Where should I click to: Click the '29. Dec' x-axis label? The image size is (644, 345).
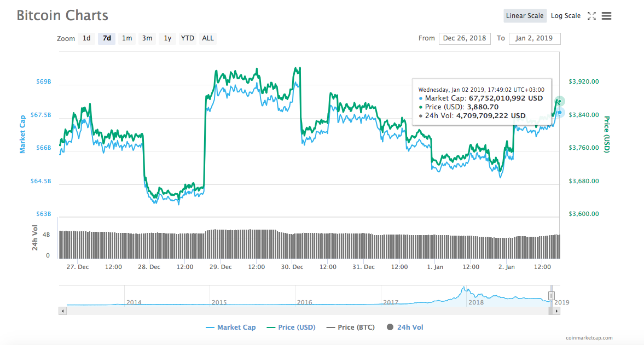[221, 267]
